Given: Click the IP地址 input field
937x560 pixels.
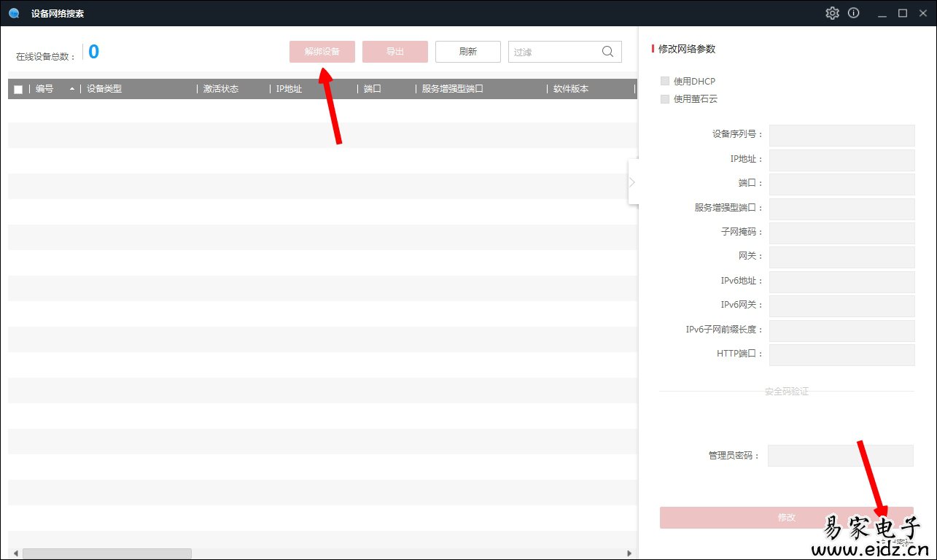Looking at the screenshot, I should point(842,160).
